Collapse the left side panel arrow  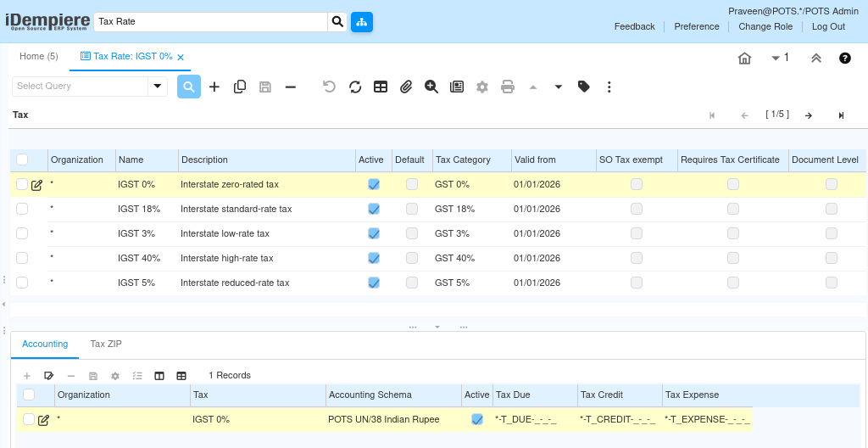[4, 305]
